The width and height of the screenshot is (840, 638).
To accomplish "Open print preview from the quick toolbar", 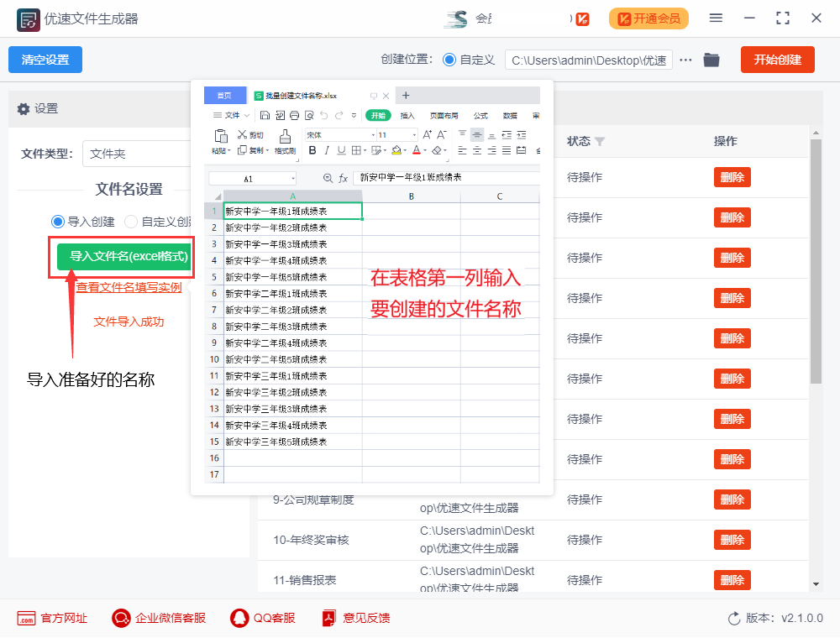I will [307, 115].
